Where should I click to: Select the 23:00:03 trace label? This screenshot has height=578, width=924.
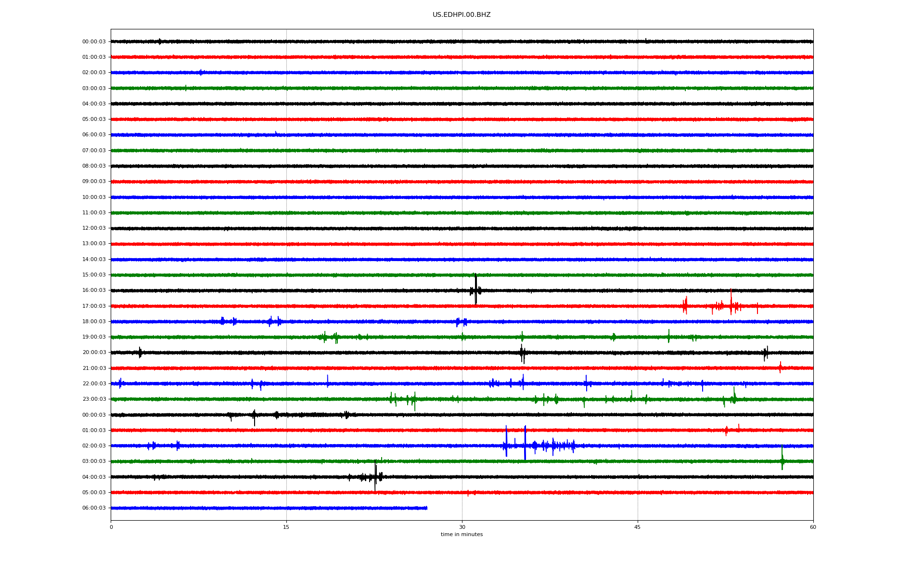(94, 399)
